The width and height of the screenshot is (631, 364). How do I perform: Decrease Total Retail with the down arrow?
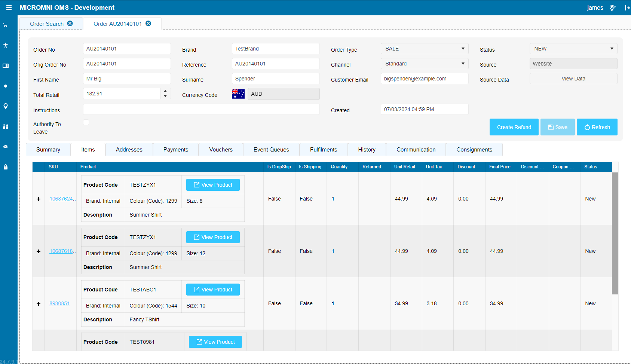tap(165, 96)
